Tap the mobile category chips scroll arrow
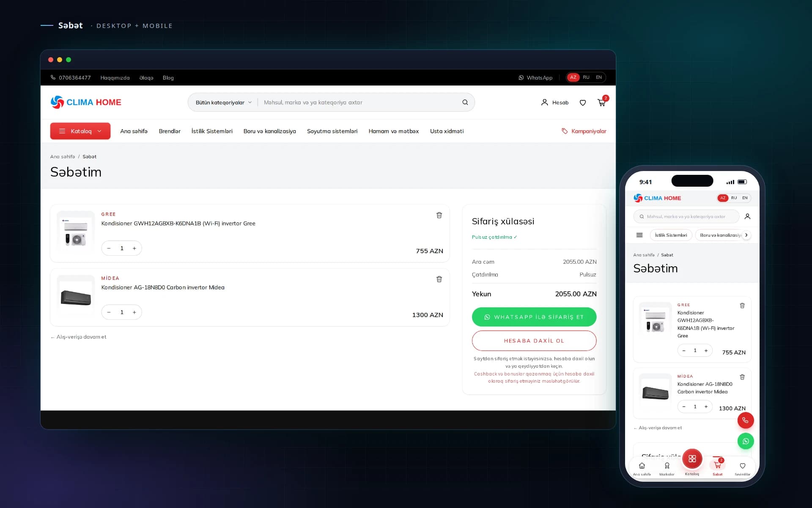Image resolution: width=812 pixels, height=508 pixels. pyautogui.click(x=746, y=235)
